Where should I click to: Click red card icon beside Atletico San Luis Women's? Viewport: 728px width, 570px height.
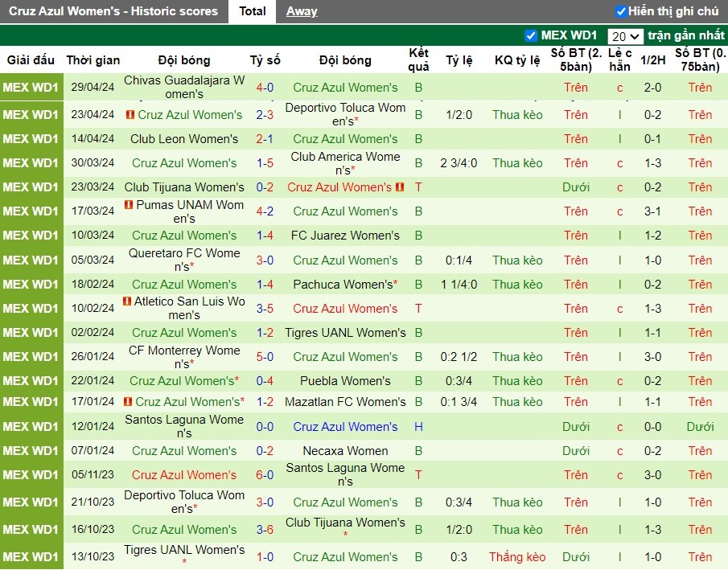(x=127, y=301)
